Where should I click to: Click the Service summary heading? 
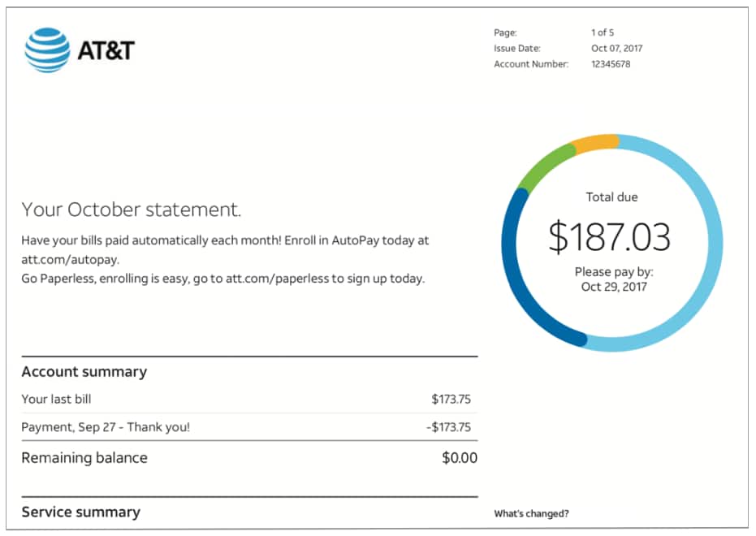(80, 512)
